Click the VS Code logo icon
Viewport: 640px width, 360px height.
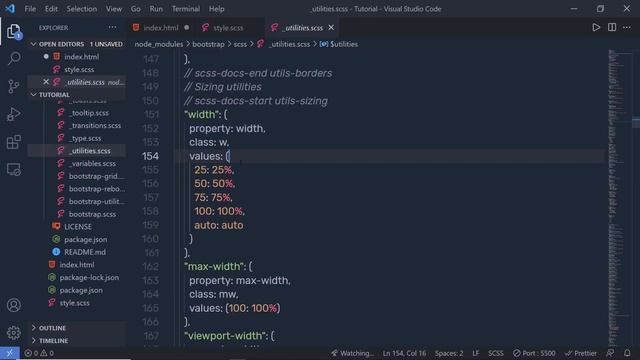(10, 9)
